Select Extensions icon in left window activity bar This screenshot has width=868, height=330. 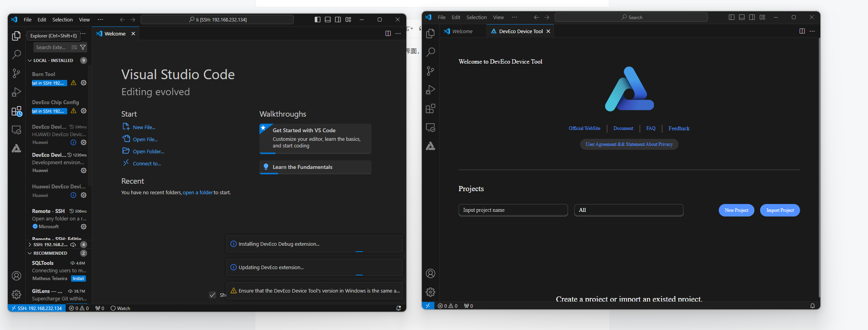click(16, 111)
